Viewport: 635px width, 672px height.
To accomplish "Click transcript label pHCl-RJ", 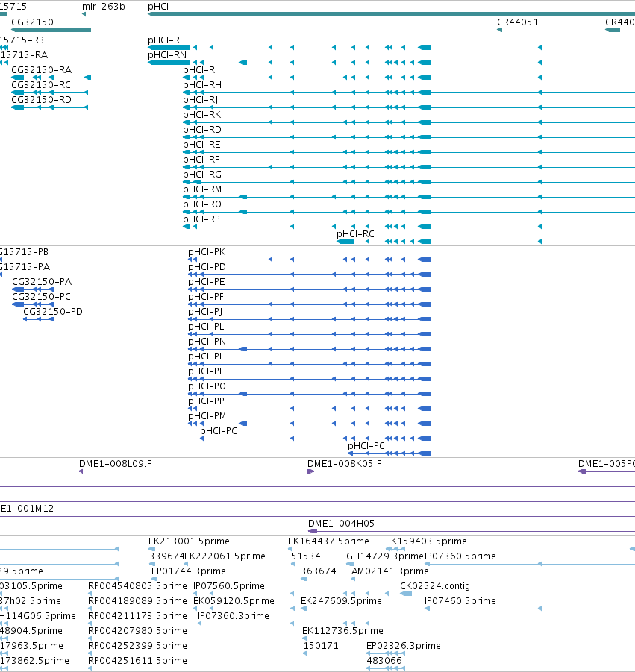I will [201, 100].
